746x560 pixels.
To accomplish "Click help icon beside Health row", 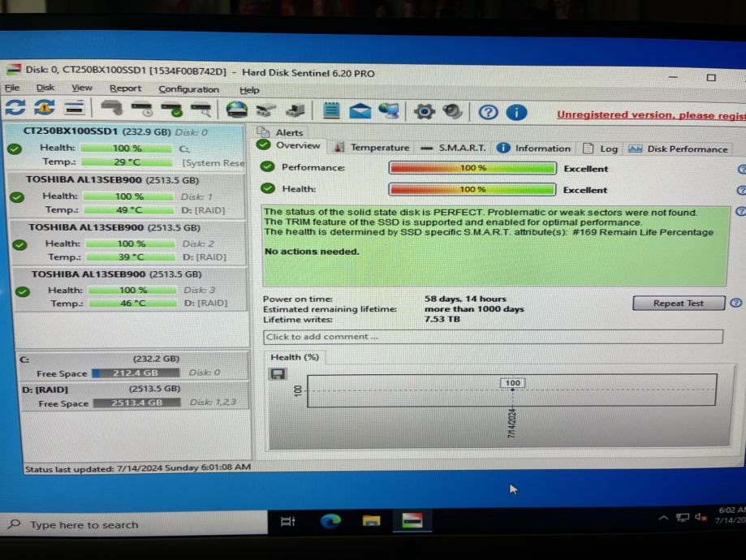I will click(x=741, y=190).
